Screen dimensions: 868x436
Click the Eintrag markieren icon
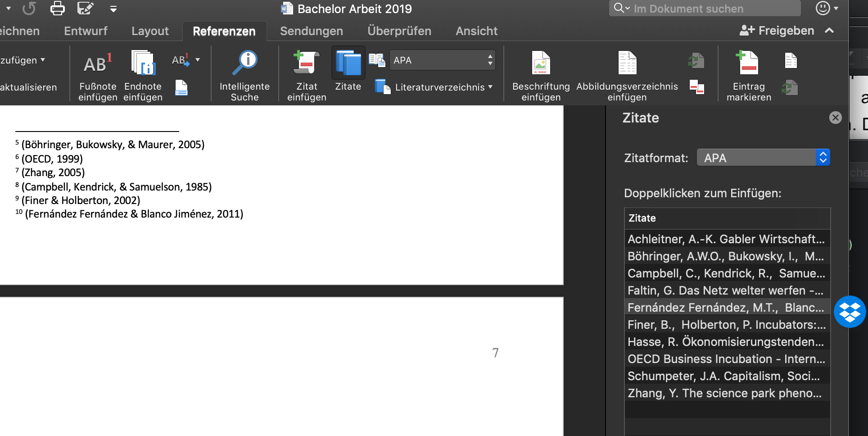pos(748,63)
